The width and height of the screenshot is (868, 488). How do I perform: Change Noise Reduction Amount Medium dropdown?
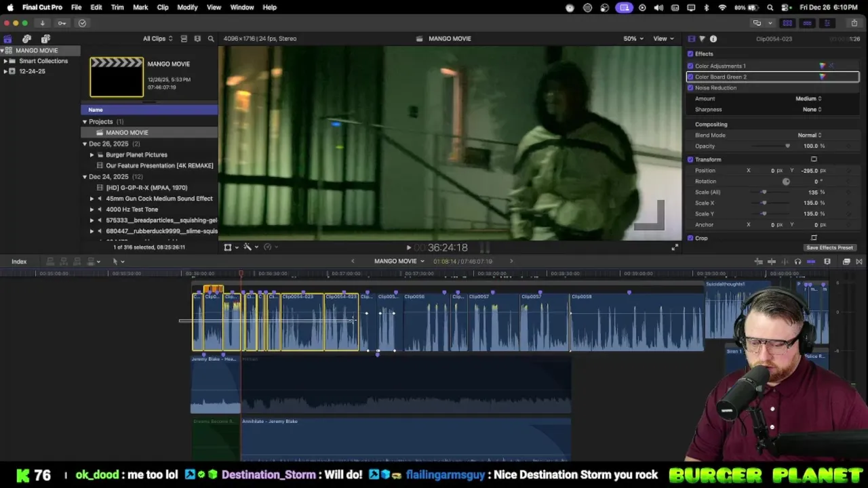(808, 98)
